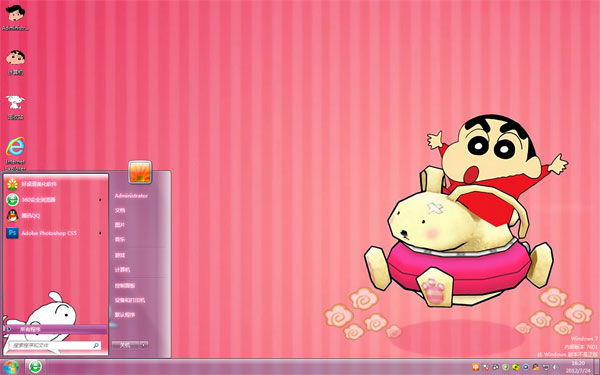Viewport: 600px width, 375px height.
Task: Expand the Adobe Photoshop CS5 jump list arrow
Action: (100, 233)
